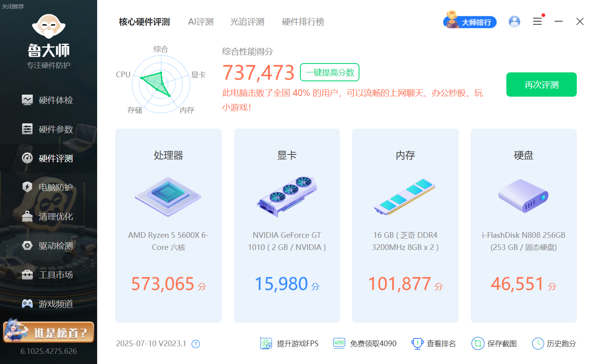Click the performance radar chart

tap(161, 84)
